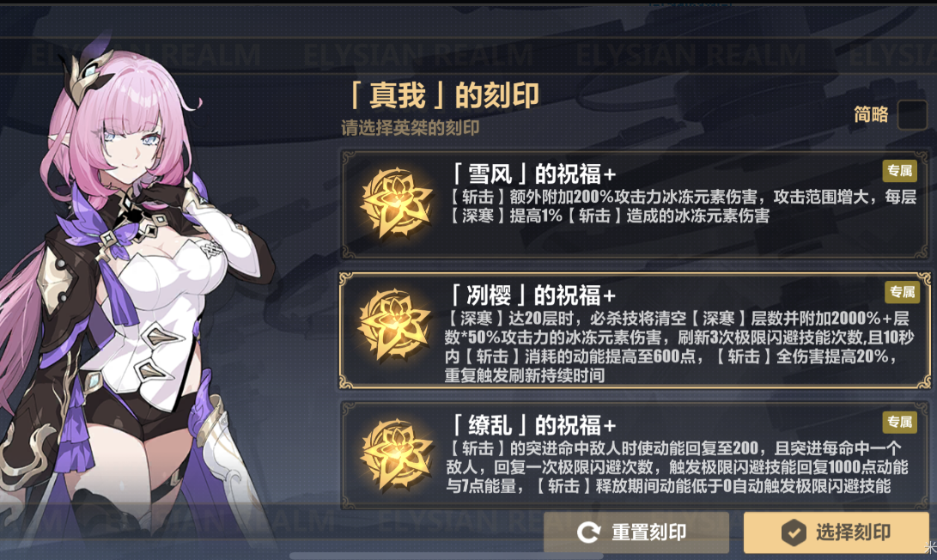
Task: Click the checkmark hexagon icon on 选择刻印
Action: (x=794, y=532)
